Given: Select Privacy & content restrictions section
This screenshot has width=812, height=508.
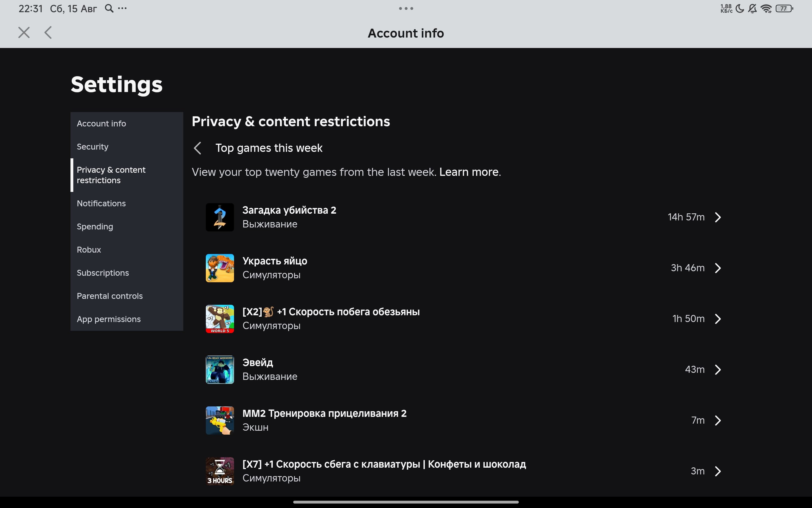Looking at the screenshot, I should click(x=127, y=175).
